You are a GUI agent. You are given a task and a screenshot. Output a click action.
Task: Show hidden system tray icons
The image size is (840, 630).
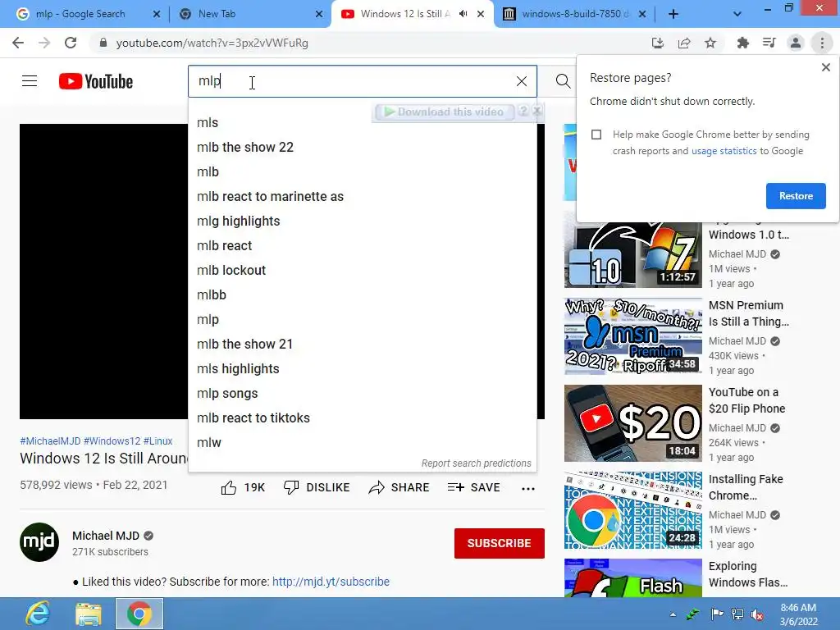(673, 614)
